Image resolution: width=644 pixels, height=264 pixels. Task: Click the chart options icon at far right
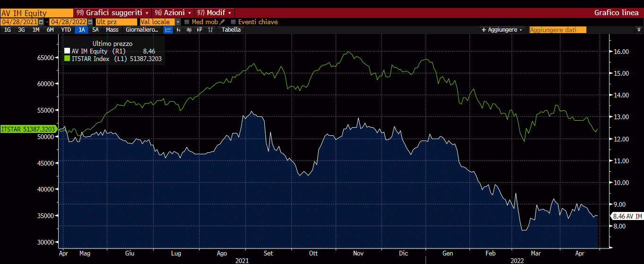(x=638, y=30)
